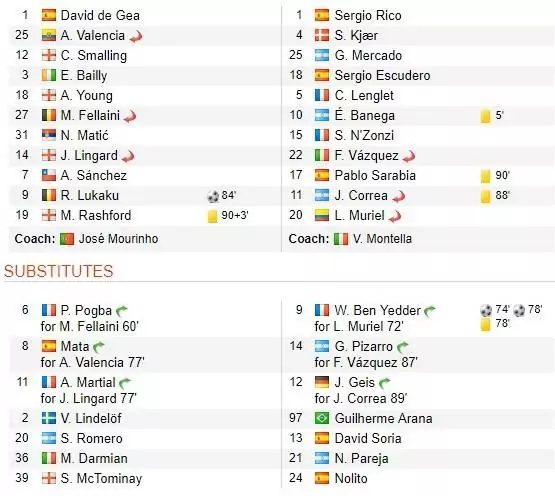Click the first goal ball icon for W. Ben Yedder
This screenshot has height=496, width=555.
tap(486, 310)
